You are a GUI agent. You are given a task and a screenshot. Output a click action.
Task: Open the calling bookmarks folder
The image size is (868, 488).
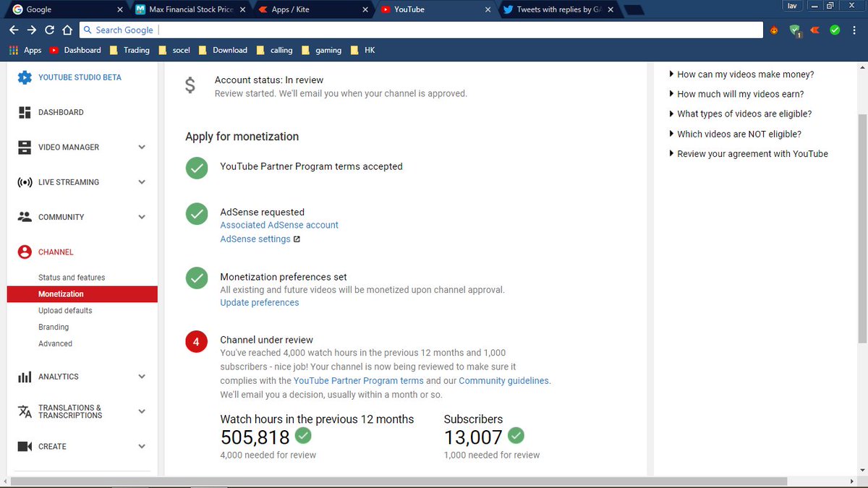click(x=274, y=50)
